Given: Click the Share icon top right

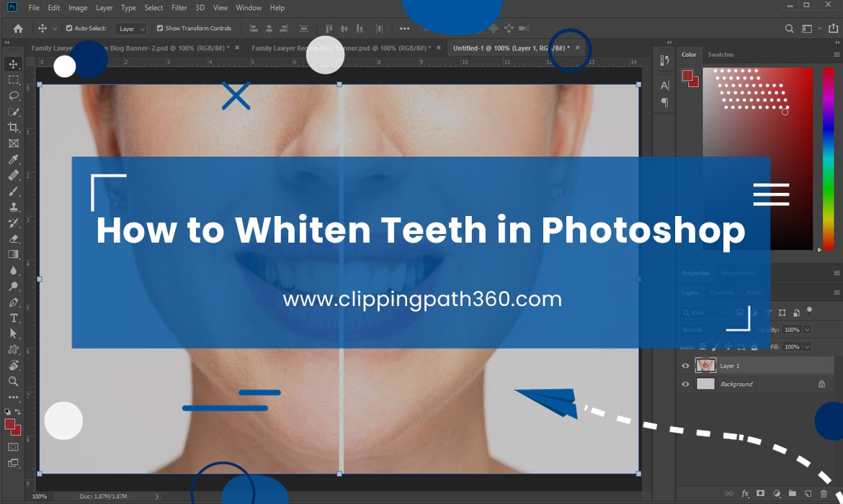Looking at the screenshot, I should 833,29.
